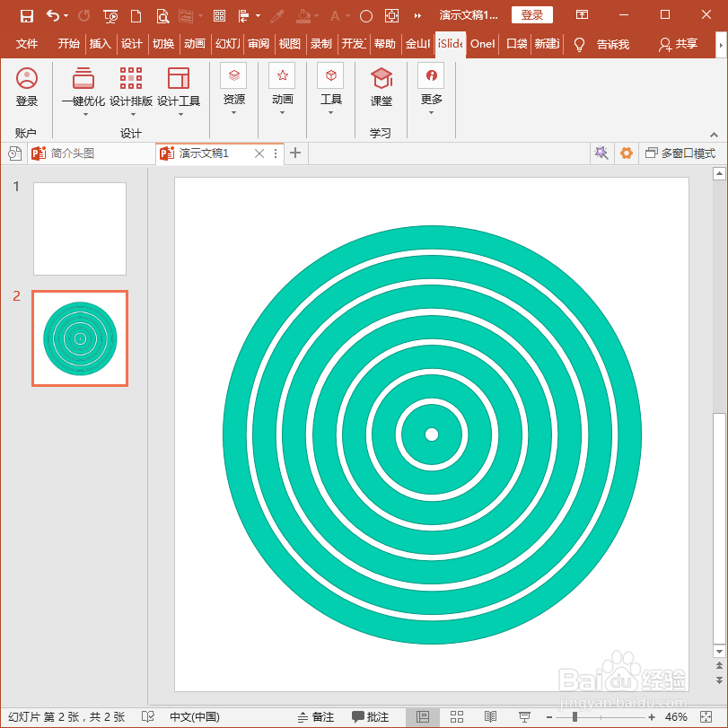Open the 视图 tab
The image size is (728, 728).
[290, 44]
